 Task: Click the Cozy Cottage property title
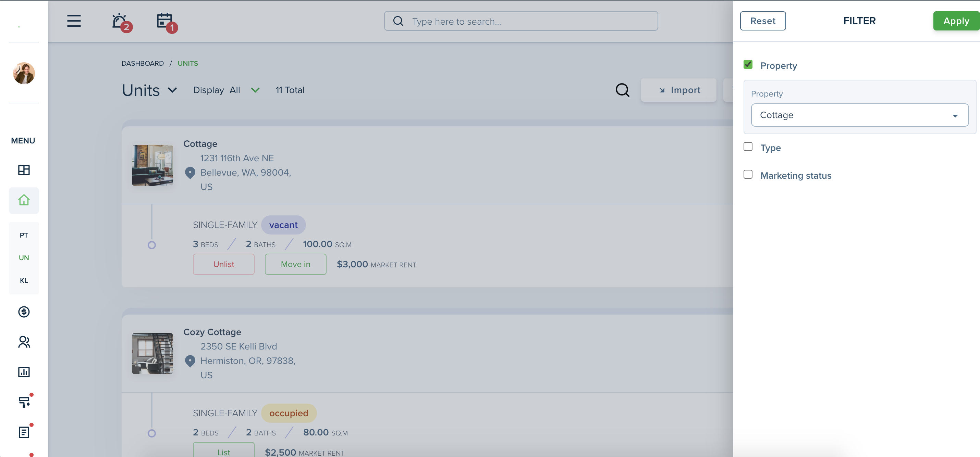212,332
